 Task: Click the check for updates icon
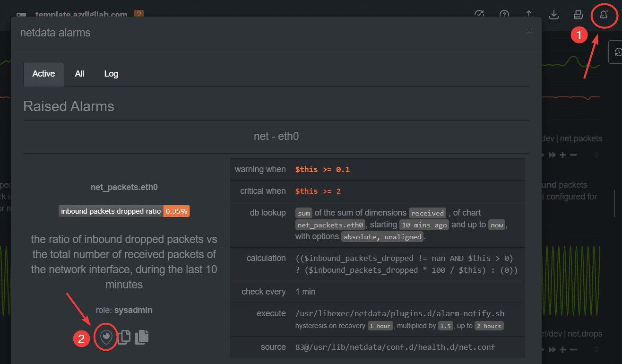click(x=479, y=14)
